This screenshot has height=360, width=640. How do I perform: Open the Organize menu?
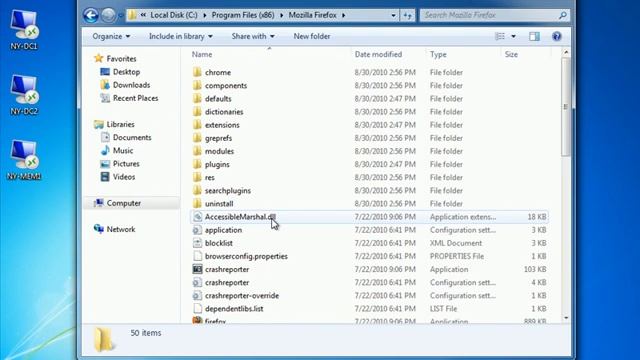click(x=111, y=36)
